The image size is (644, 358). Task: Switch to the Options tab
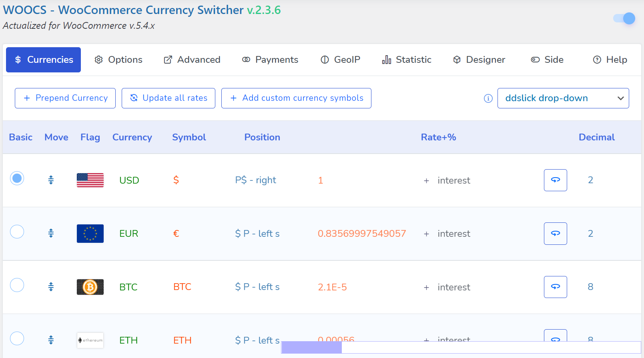click(x=118, y=60)
